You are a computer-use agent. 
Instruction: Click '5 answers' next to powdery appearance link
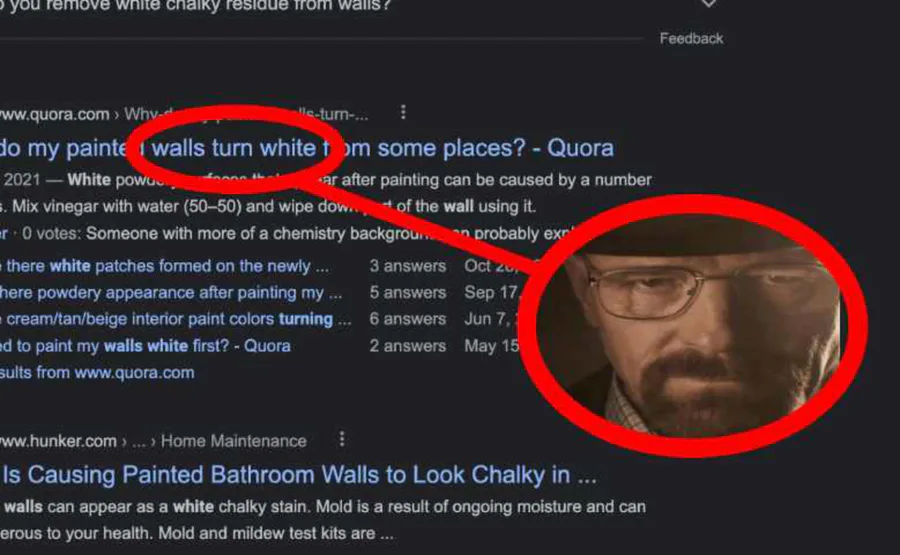point(408,293)
